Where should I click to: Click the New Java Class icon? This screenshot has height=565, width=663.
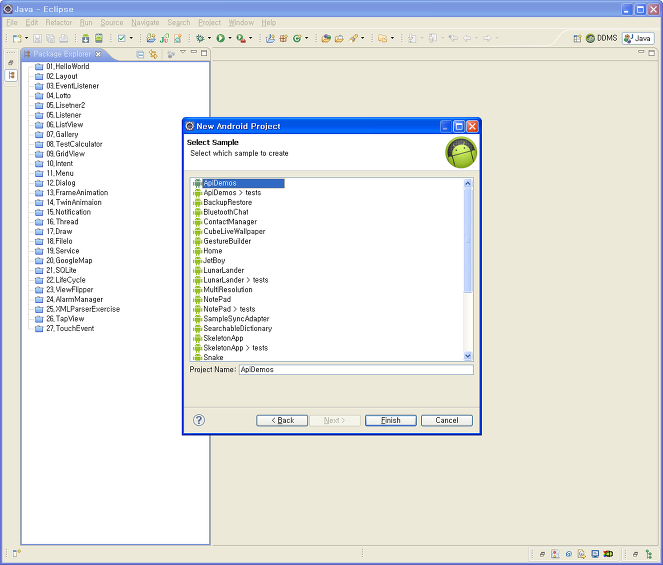click(x=297, y=38)
